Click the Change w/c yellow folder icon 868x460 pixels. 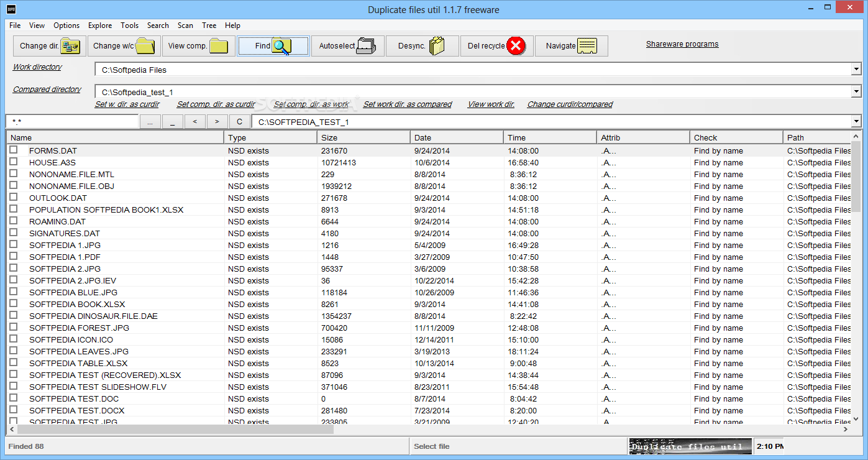click(145, 46)
